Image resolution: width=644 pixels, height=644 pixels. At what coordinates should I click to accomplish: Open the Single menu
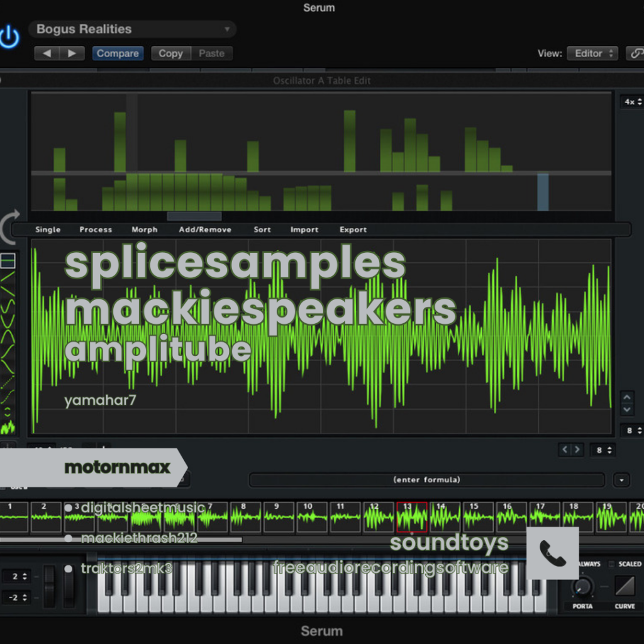click(x=48, y=230)
